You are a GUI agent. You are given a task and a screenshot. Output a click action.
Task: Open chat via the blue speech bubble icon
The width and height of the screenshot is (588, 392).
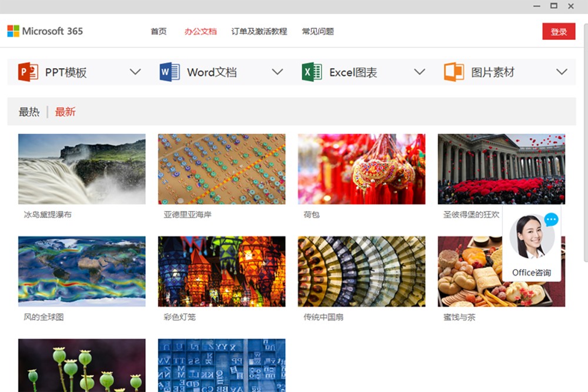552,220
